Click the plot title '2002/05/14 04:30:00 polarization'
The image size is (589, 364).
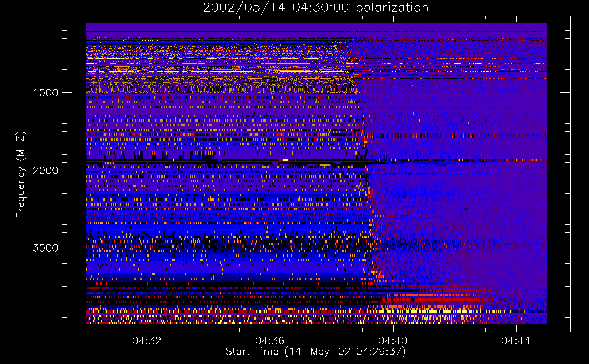(316, 8)
